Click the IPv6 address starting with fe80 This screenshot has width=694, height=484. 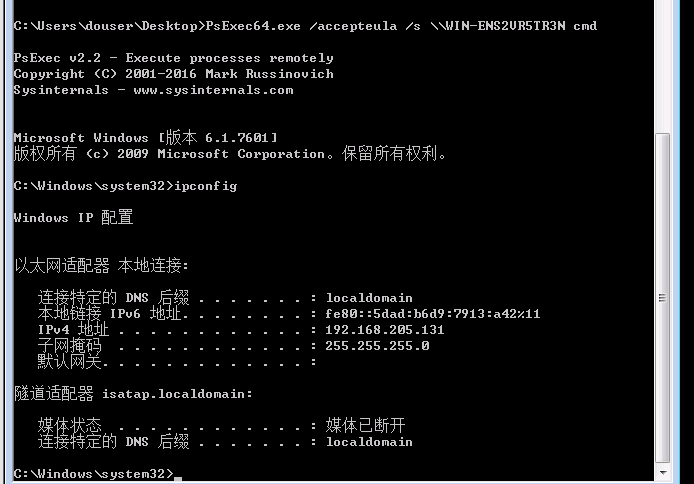432,314
